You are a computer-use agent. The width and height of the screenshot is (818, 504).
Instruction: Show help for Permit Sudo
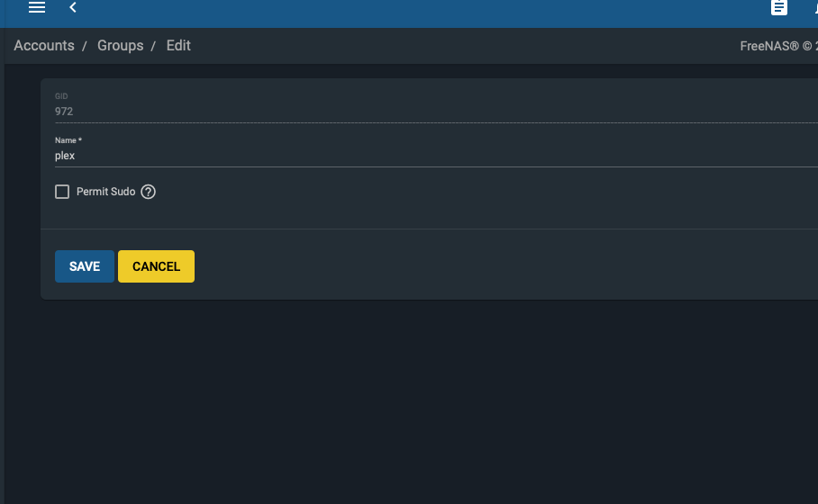click(x=148, y=192)
